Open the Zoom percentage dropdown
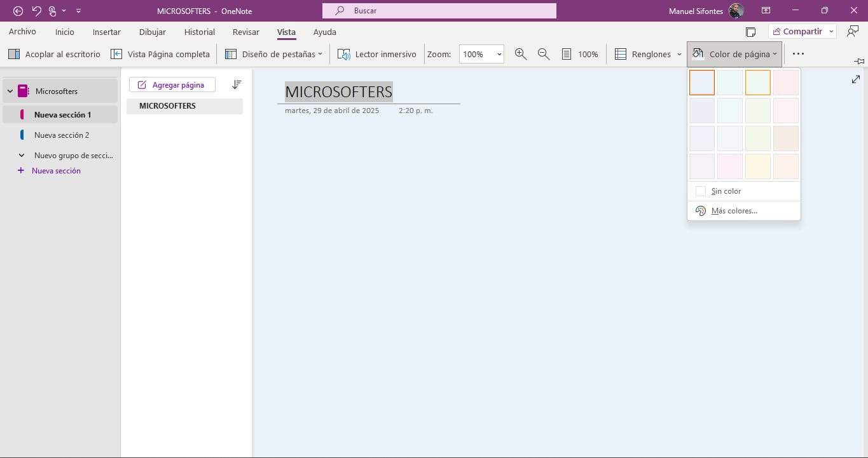868x458 pixels. [499, 55]
